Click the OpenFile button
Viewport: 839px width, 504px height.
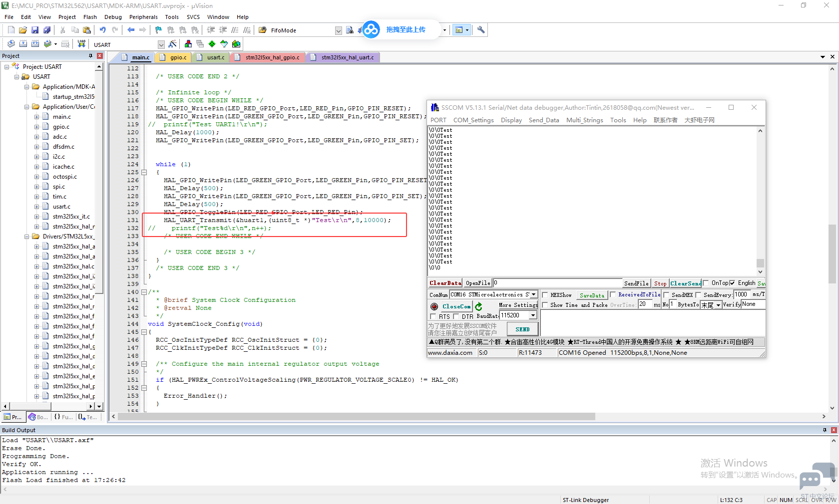coord(478,283)
